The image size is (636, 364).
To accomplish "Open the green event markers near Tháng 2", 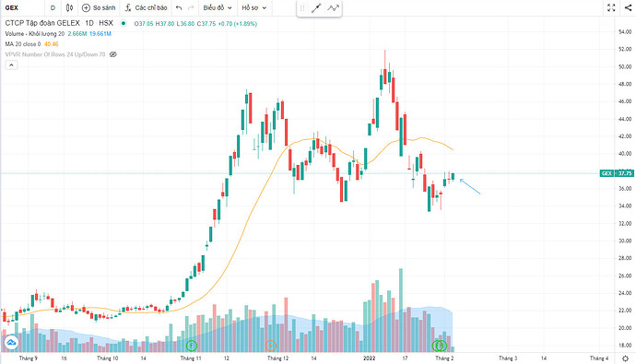I will coord(440,346).
